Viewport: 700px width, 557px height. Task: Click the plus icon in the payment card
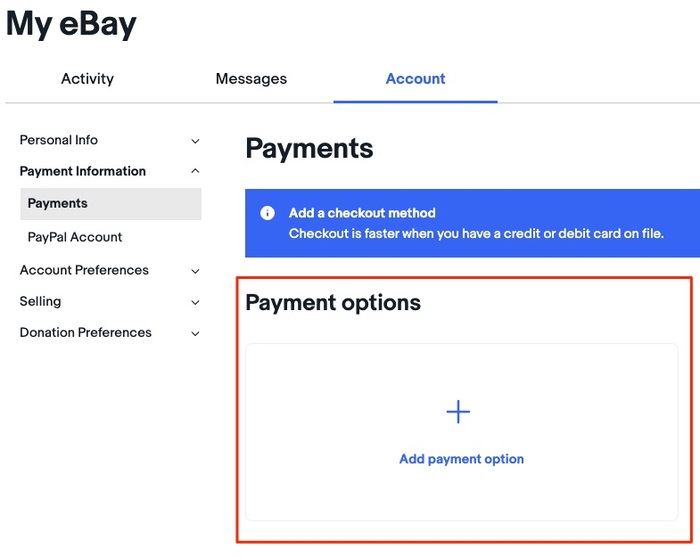pyautogui.click(x=458, y=412)
